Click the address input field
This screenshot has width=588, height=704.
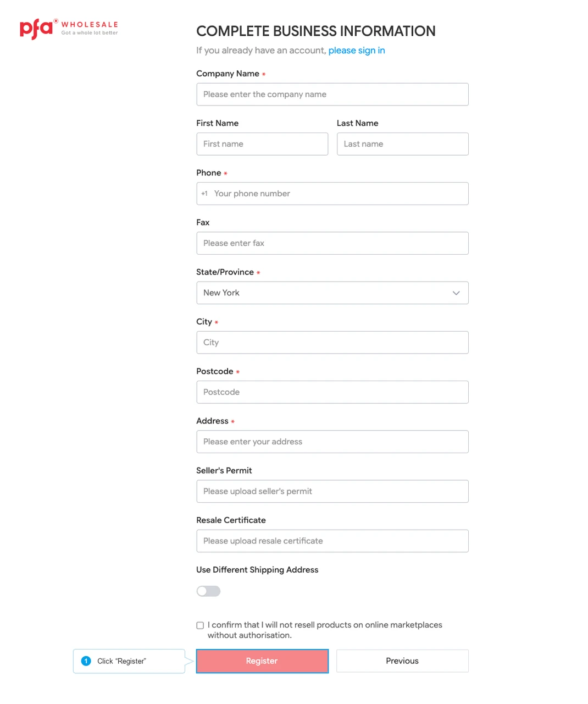332,442
